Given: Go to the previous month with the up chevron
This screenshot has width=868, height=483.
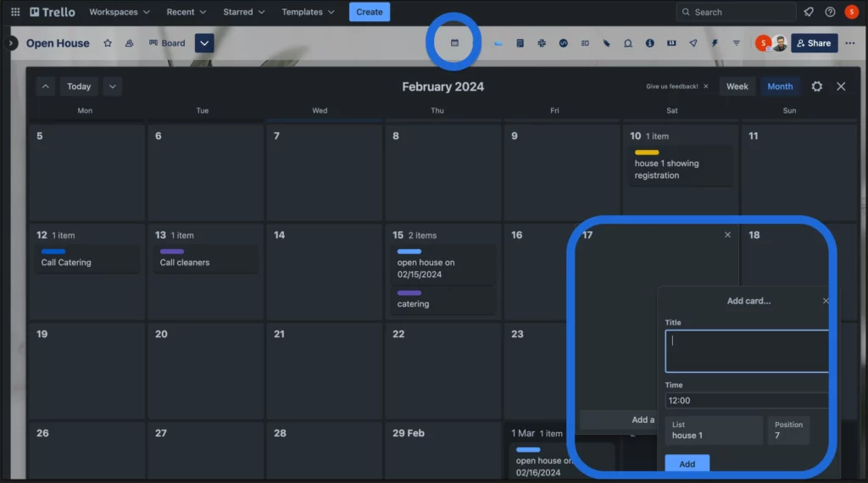Looking at the screenshot, I should point(46,86).
